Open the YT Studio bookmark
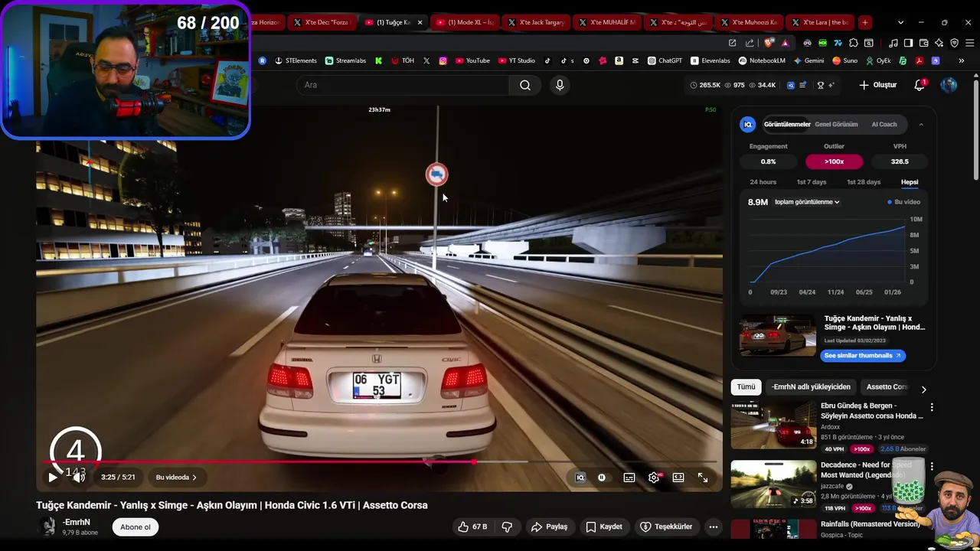Viewport: 980px width, 551px height. [515, 60]
